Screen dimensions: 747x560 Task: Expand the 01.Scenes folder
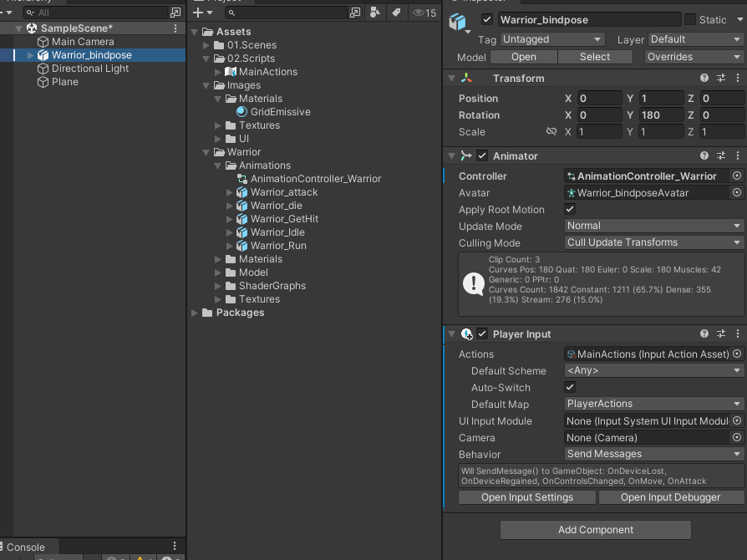[x=206, y=45]
